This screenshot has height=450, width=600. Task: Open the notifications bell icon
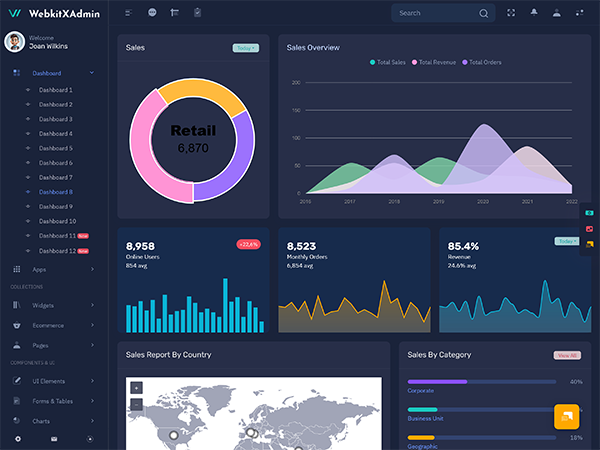point(533,13)
